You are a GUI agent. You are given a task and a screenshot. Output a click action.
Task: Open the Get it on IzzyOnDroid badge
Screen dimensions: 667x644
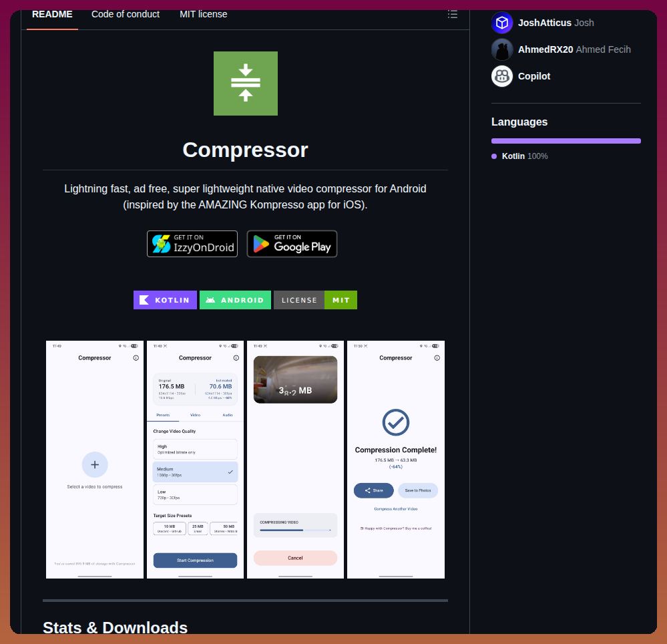[192, 244]
